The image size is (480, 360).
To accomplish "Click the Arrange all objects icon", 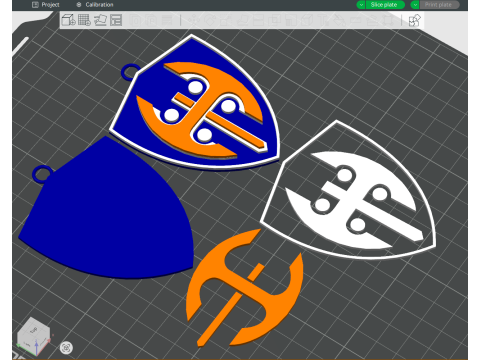I will 116,20.
